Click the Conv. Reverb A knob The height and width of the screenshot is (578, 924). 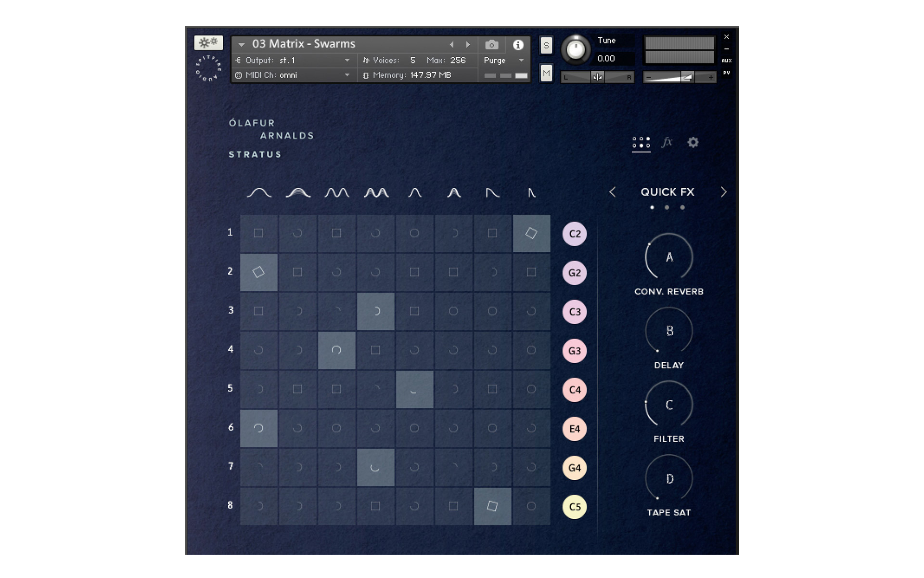669,257
